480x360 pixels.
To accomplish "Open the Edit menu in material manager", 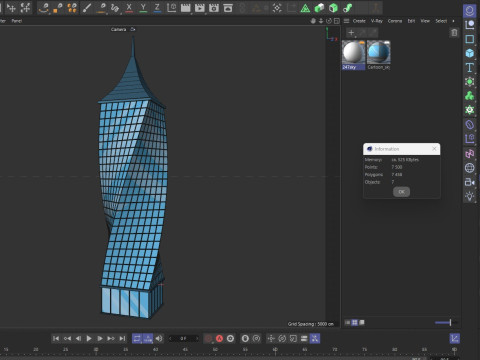I will [x=411, y=21].
